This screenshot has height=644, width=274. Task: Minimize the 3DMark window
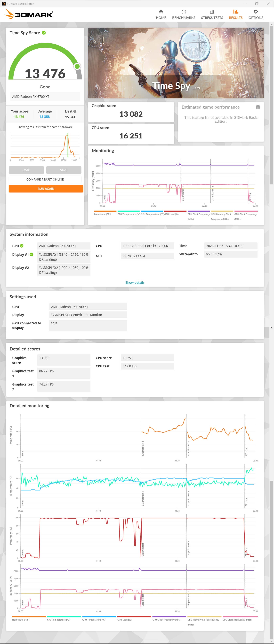pyautogui.click(x=245, y=3)
